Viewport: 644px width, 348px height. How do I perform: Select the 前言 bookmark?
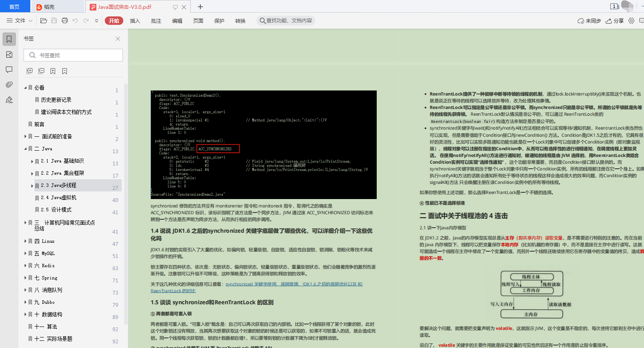point(39,124)
